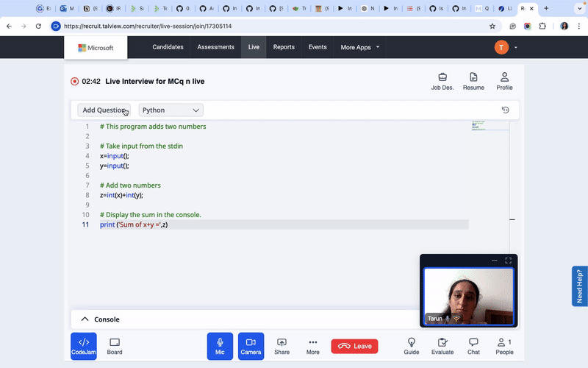Viewport: 588px width, 368px height.
Task: Navigate to Events tab
Action: pyautogui.click(x=318, y=47)
